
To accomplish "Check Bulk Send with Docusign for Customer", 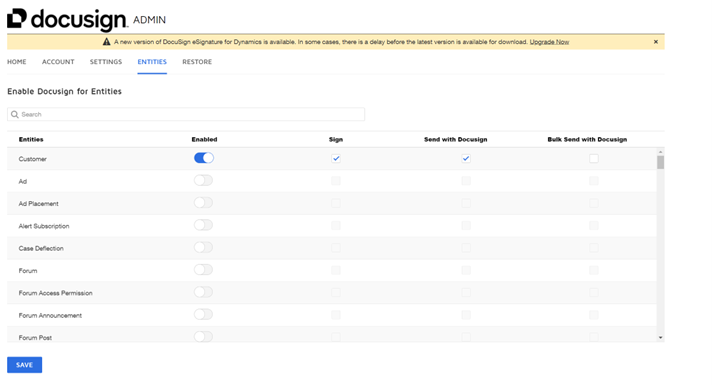I will click(x=593, y=158).
